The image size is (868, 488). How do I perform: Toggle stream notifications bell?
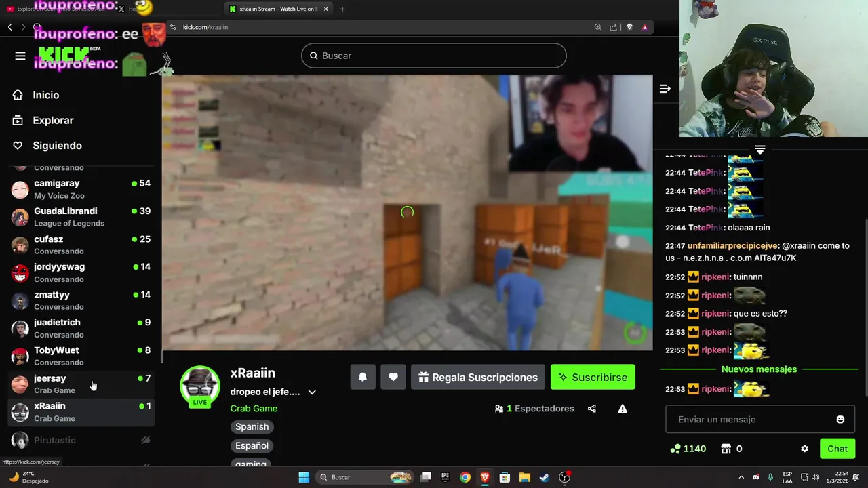[363, 377]
